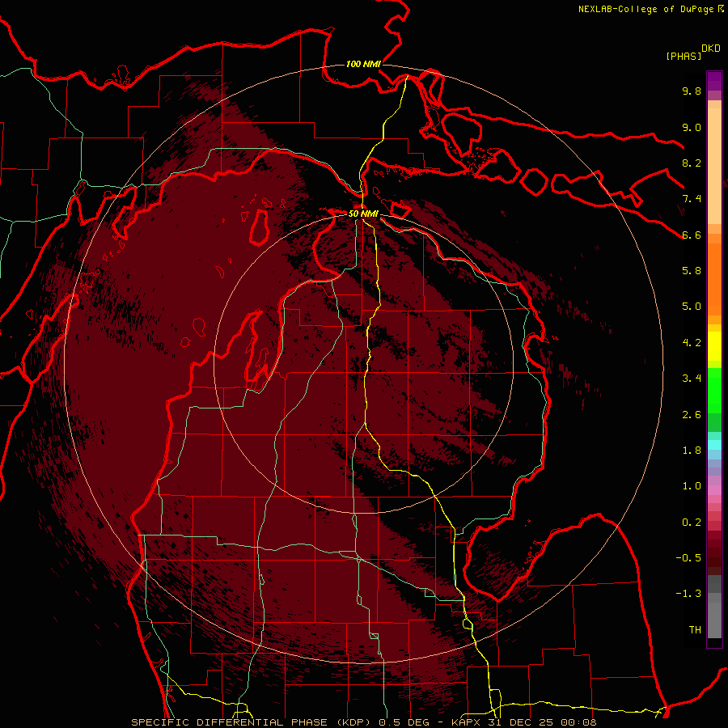The height and width of the screenshot is (728, 728).
Task: Click the 4.2 legend value
Action: (x=692, y=343)
